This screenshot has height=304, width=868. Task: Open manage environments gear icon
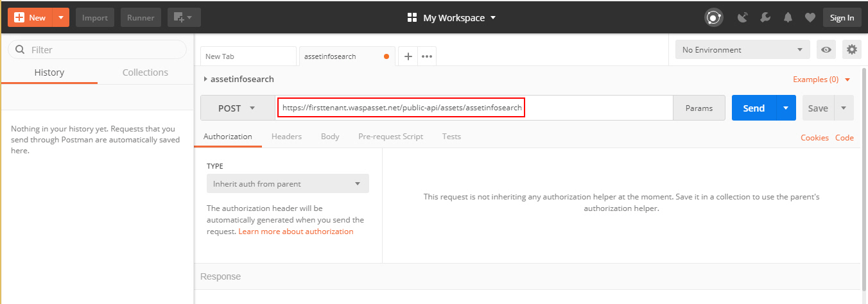click(851, 49)
